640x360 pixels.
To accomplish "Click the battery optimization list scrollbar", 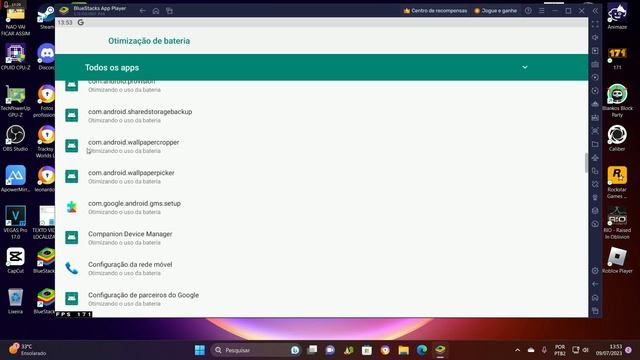I will (587, 162).
